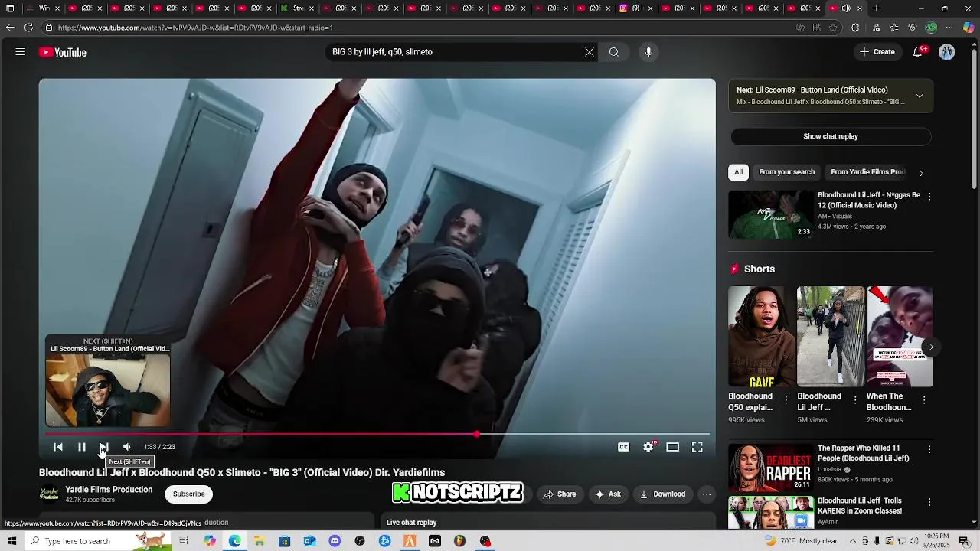Screen dimensions: 980x551
Task: Select the From your search chip
Action: click(x=786, y=172)
